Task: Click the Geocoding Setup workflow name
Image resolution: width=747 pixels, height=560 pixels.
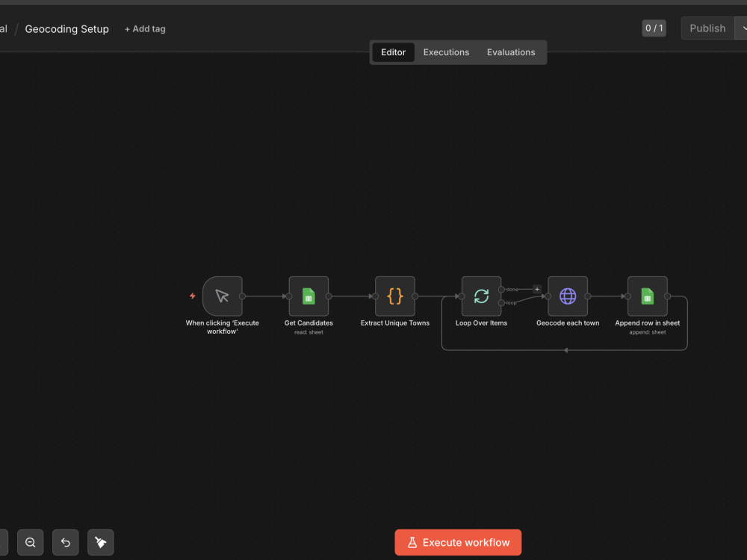Action: [x=66, y=29]
